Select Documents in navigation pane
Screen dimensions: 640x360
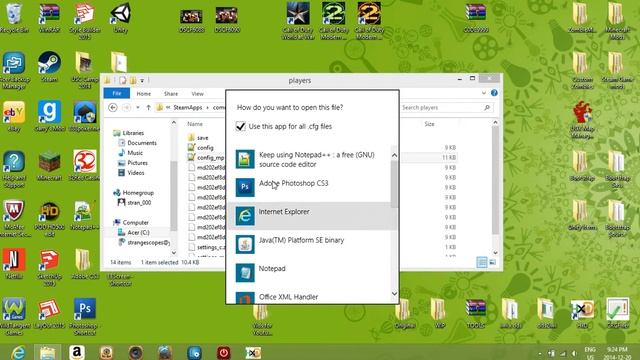click(x=142, y=143)
